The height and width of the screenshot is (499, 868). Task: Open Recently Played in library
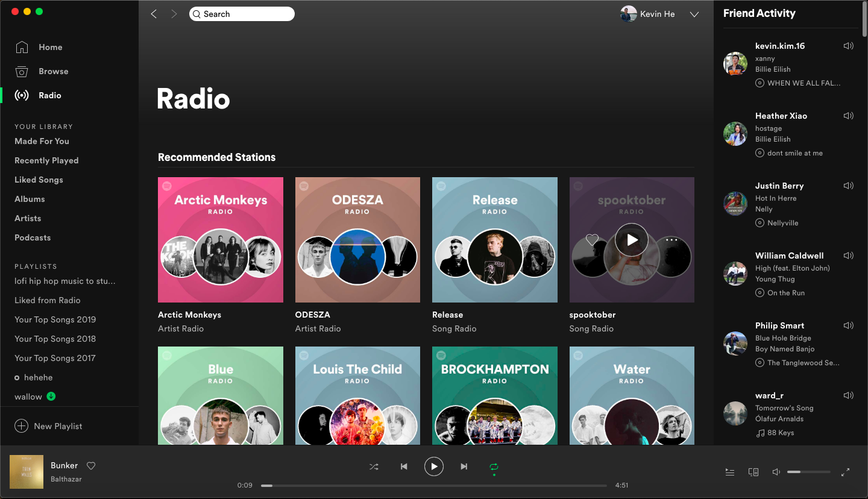[46, 160]
